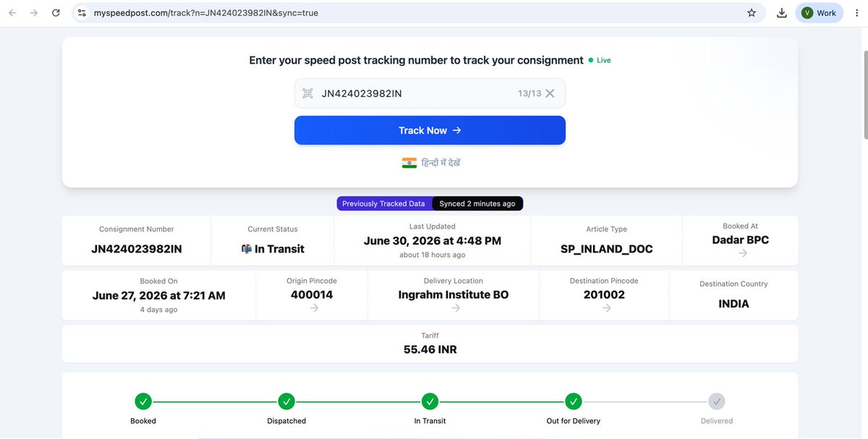Click the 13/13 character counter
The height and width of the screenshot is (439, 868).
pyautogui.click(x=529, y=93)
